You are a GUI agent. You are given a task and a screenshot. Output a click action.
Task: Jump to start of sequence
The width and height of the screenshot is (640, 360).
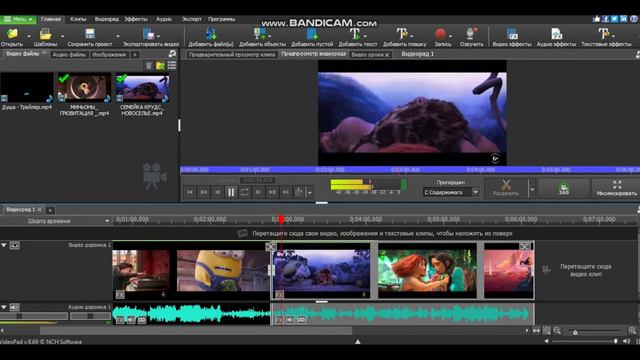[190, 192]
